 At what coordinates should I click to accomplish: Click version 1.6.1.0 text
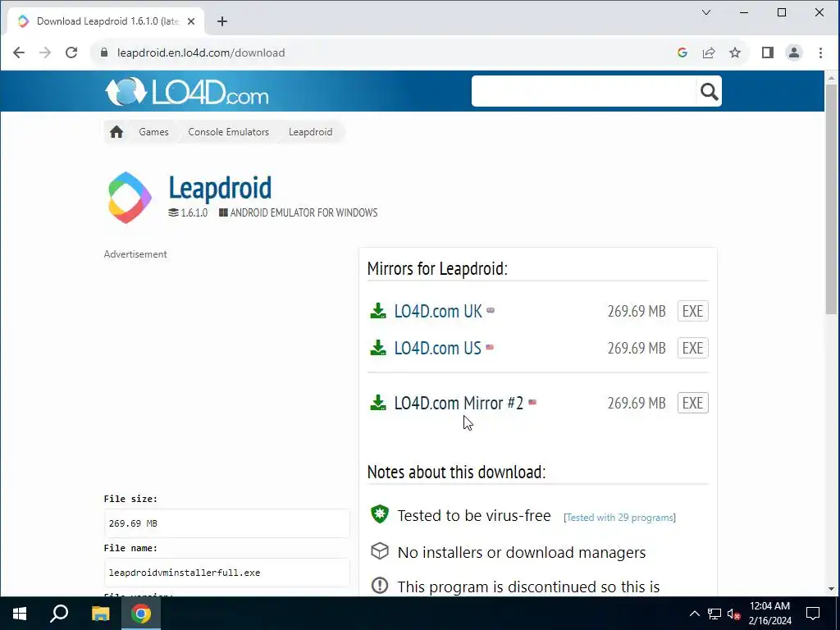pos(194,212)
